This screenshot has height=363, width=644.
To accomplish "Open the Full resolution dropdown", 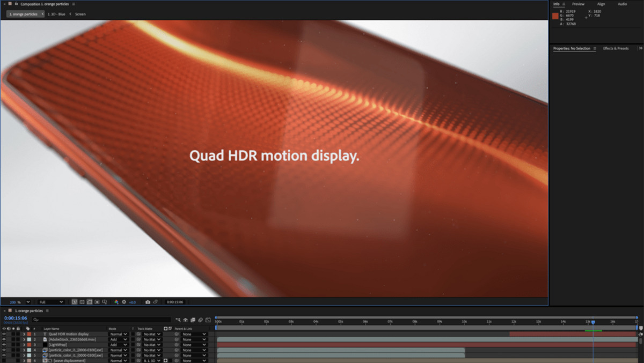I will click(51, 302).
